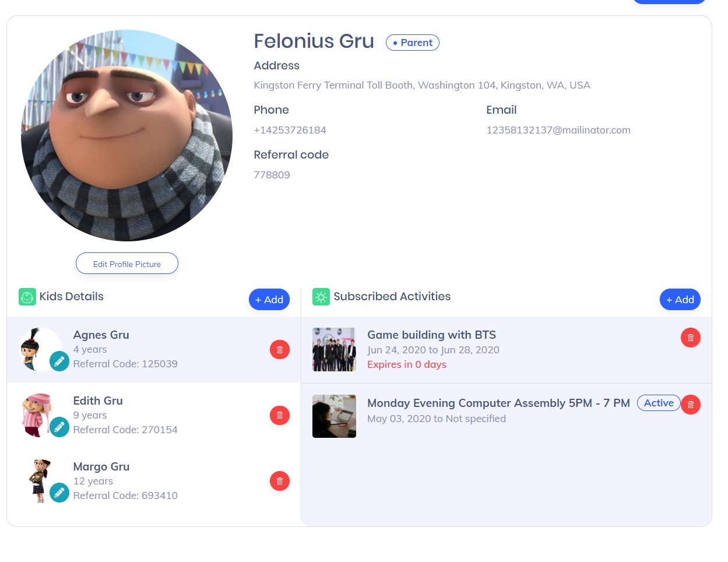This screenshot has width=728, height=562.
Task: Select the Margo Gru name
Action: 101,467
